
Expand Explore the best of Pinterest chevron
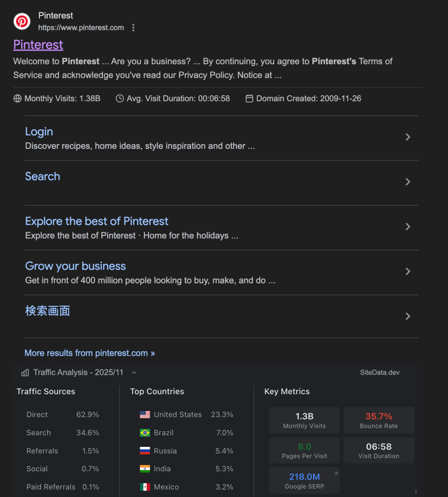pos(408,227)
